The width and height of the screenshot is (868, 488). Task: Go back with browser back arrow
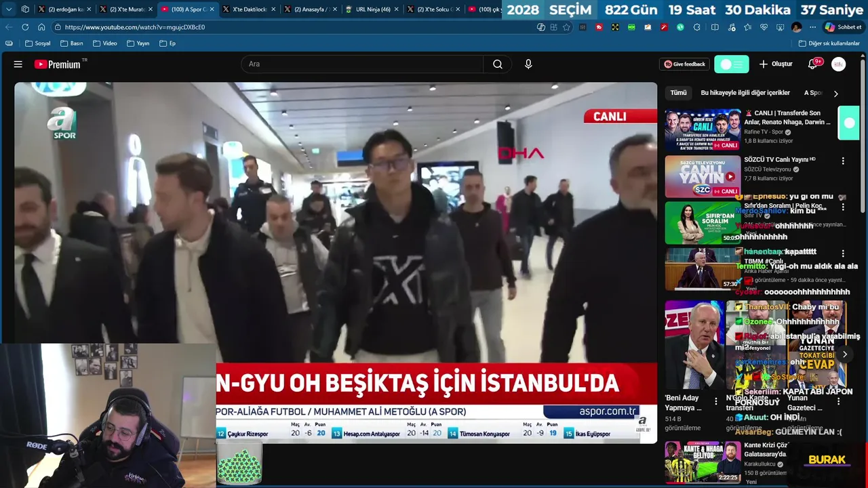tap(9, 27)
